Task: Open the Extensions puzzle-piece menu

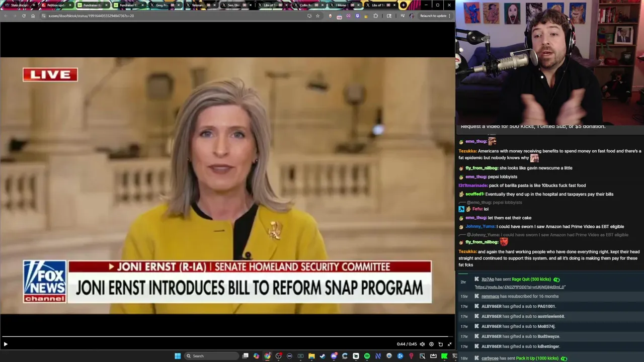Action: (375, 16)
